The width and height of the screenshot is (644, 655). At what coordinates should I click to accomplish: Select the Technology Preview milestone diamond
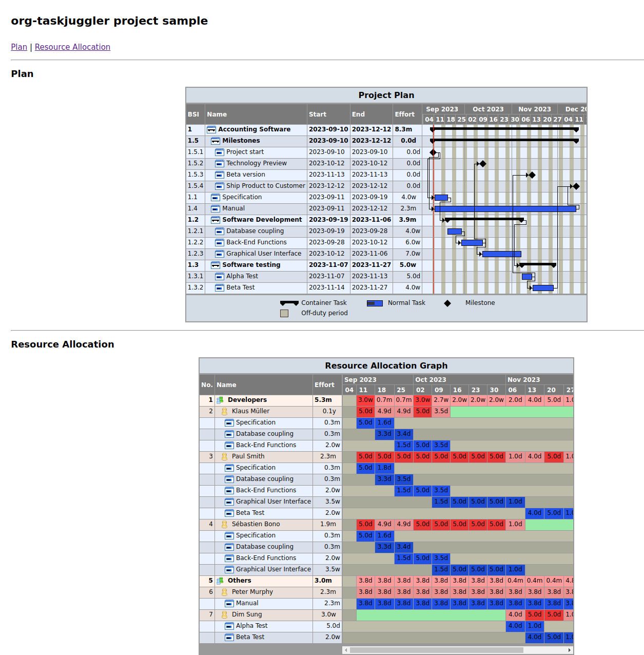(x=483, y=164)
